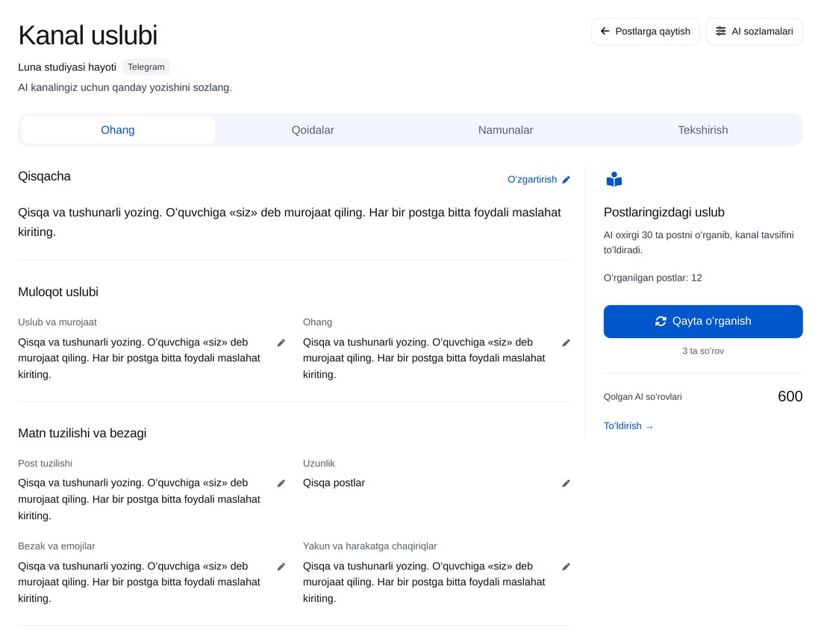Viewport: 821px width, 644px height.
Task: Click the 3 ta so'rov note
Action: [x=702, y=351]
